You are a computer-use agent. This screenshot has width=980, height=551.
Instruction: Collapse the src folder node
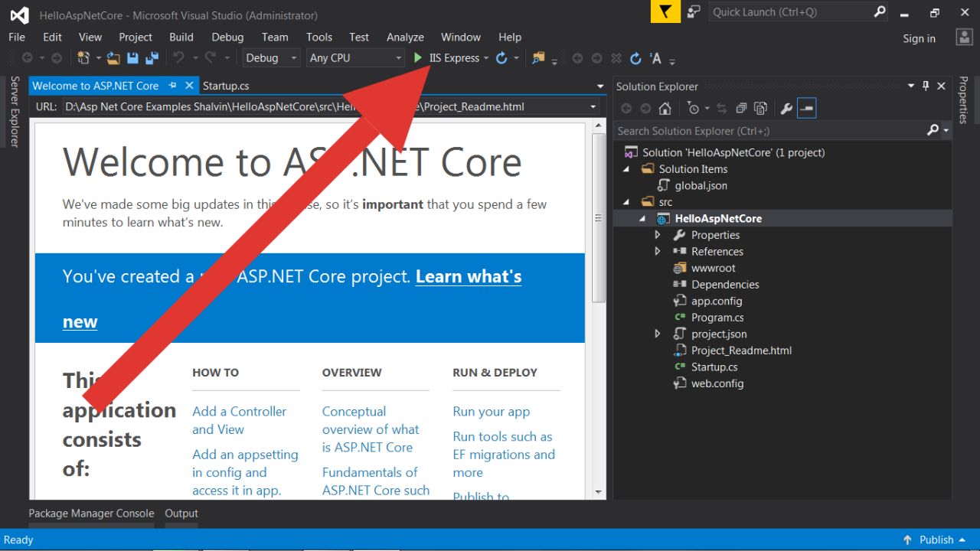click(x=626, y=202)
